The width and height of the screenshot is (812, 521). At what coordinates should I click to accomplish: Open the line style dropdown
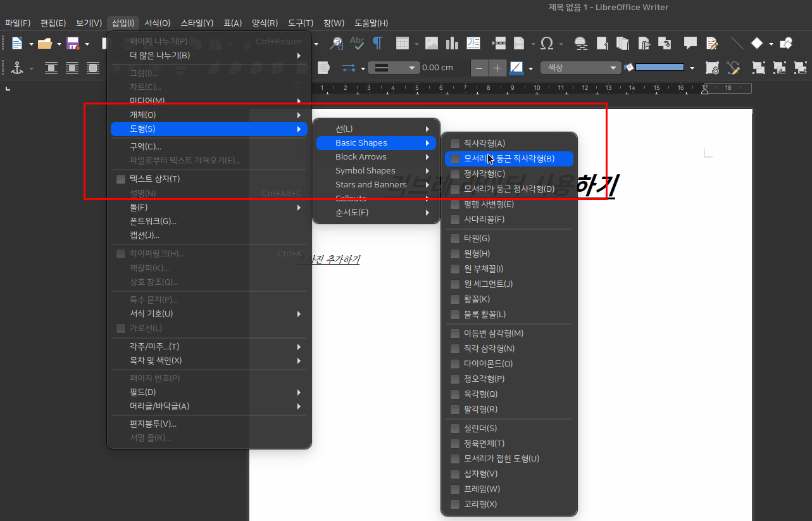click(x=394, y=68)
